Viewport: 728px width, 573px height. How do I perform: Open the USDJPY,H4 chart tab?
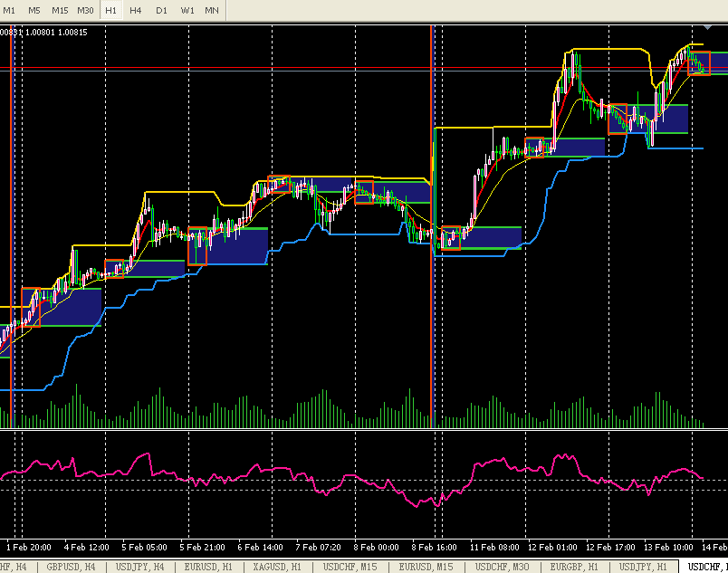[x=139, y=567]
